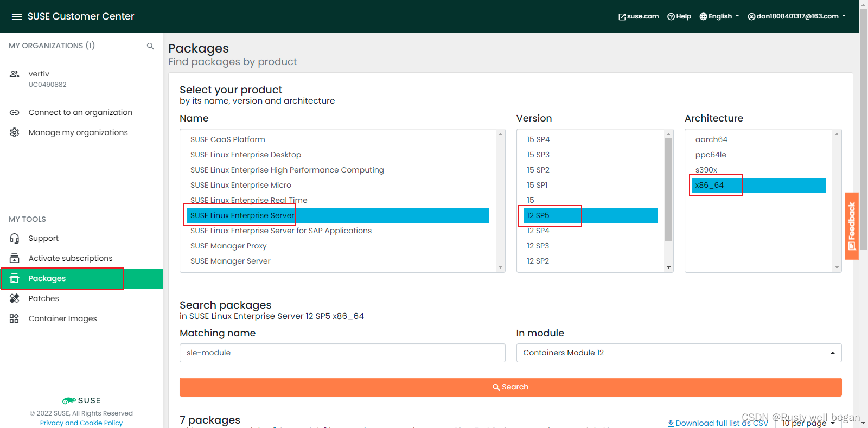Select aarch64 architecture
This screenshot has height=428, width=868.
[x=758, y=139]
